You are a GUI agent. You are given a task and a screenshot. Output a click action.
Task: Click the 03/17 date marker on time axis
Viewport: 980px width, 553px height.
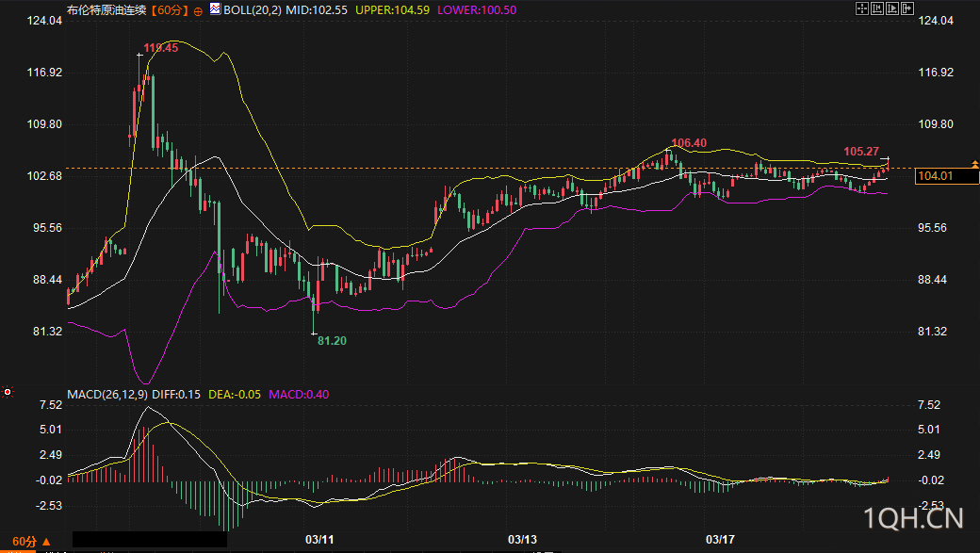pyautogui.click(x=720, y=539)
